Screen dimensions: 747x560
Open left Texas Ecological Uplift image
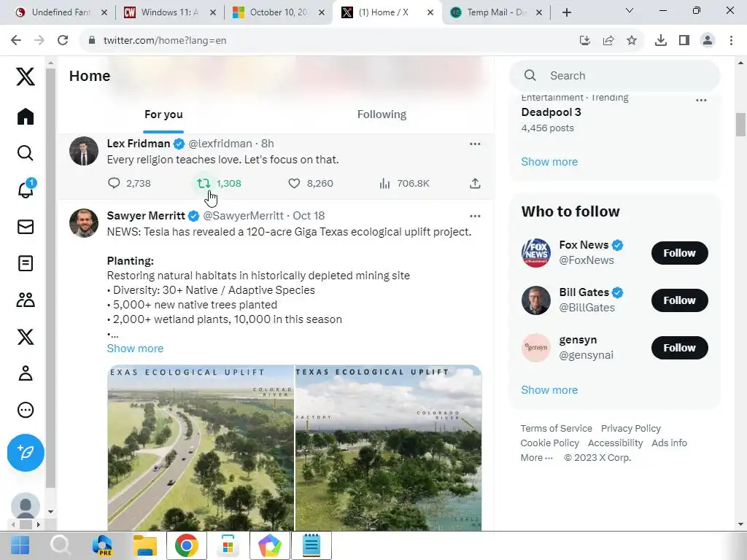[x=201, y=448]
